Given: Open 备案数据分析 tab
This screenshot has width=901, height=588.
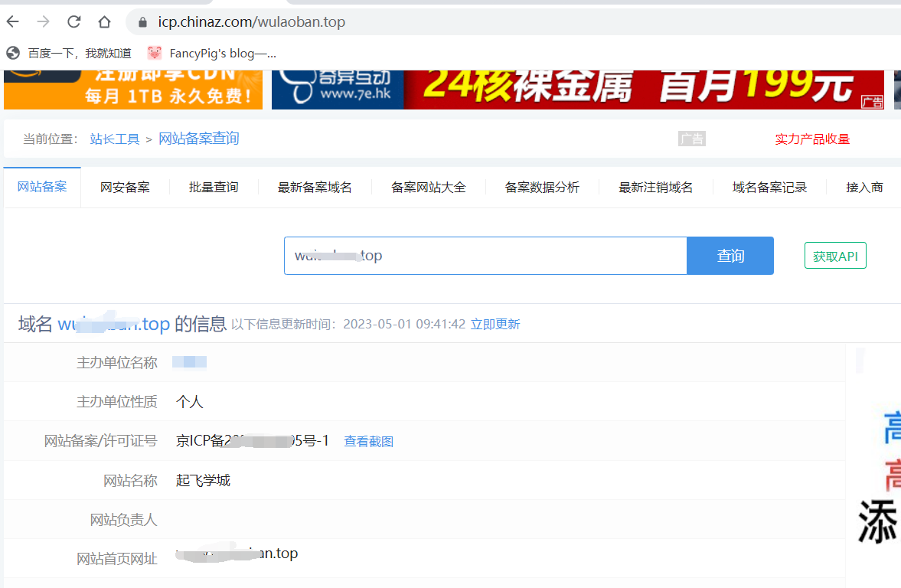Looking at the screenshot, I should 542,188.
